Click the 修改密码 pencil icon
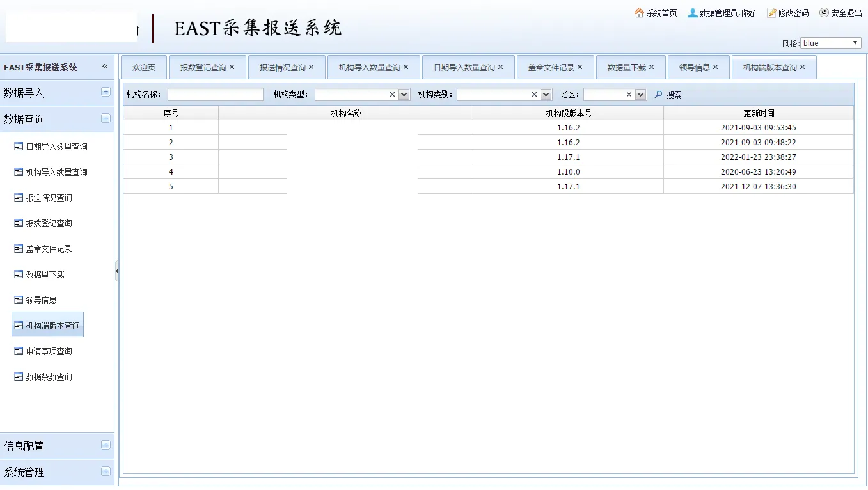Viewport: 868px width, 490px height. click(x=771, y=13)
